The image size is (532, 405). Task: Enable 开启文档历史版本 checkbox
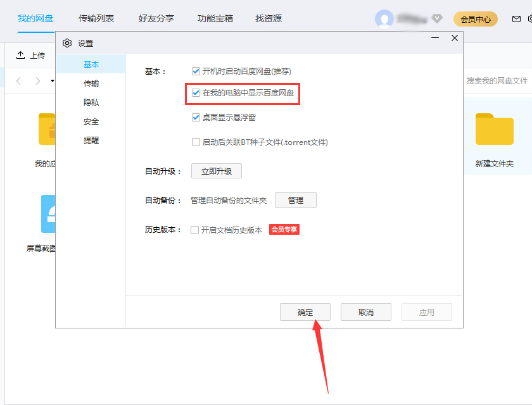point(195,230)
